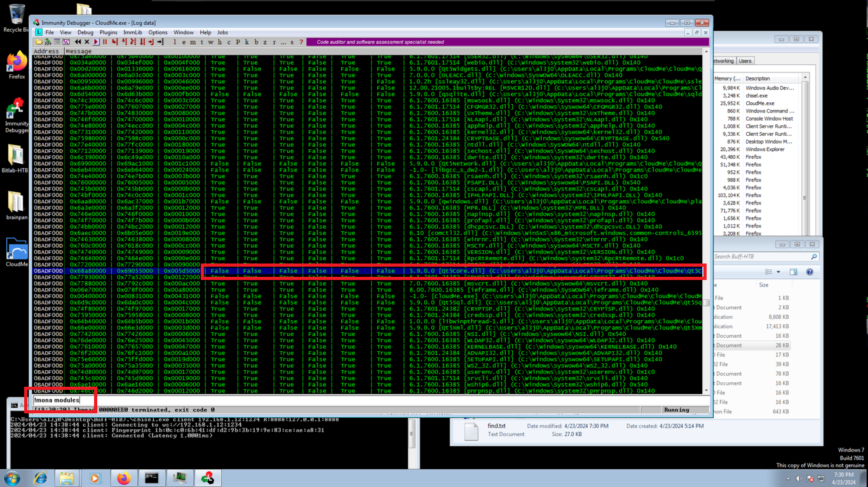This screenshot has width=868, height=487.
Task: Click Windows Media Player taskbar icon
Action: pyautogui.click(x=95, y=478)
